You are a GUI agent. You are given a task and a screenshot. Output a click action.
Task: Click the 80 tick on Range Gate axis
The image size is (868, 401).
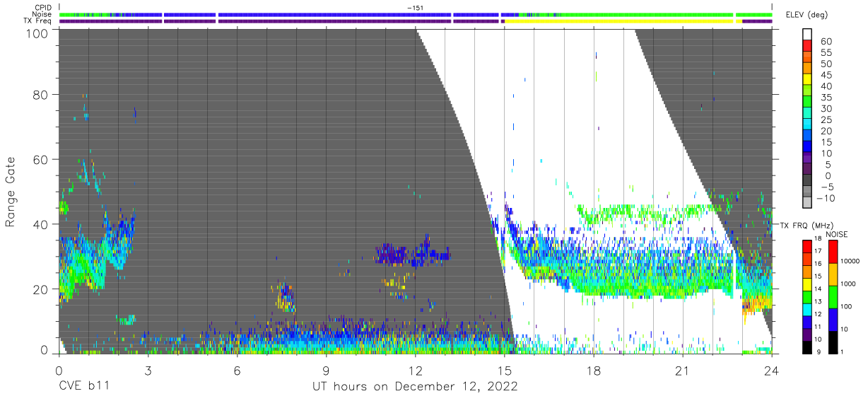[x=42, y=94]
